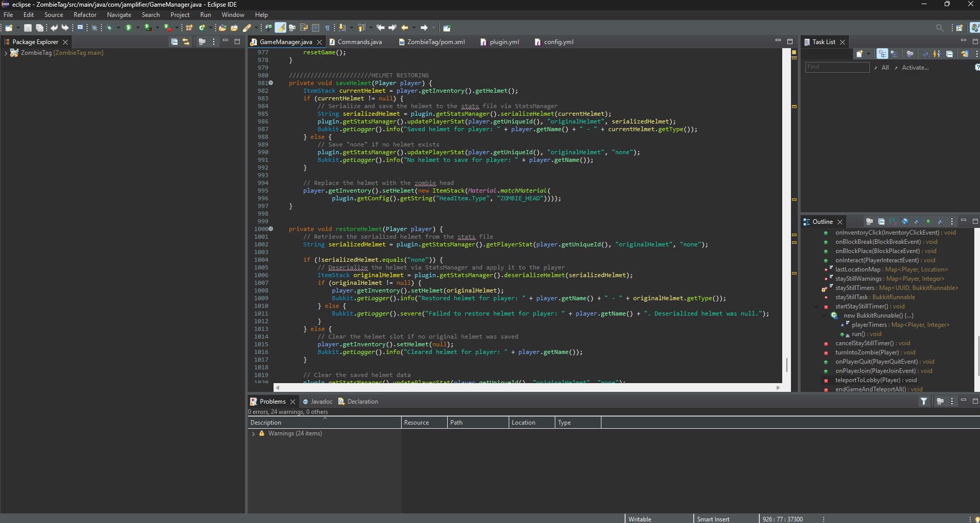Click the editor's horizontal scrollbar track
Image resolution: width=980 pixels, height=523 pixels.
click(527, 388)
